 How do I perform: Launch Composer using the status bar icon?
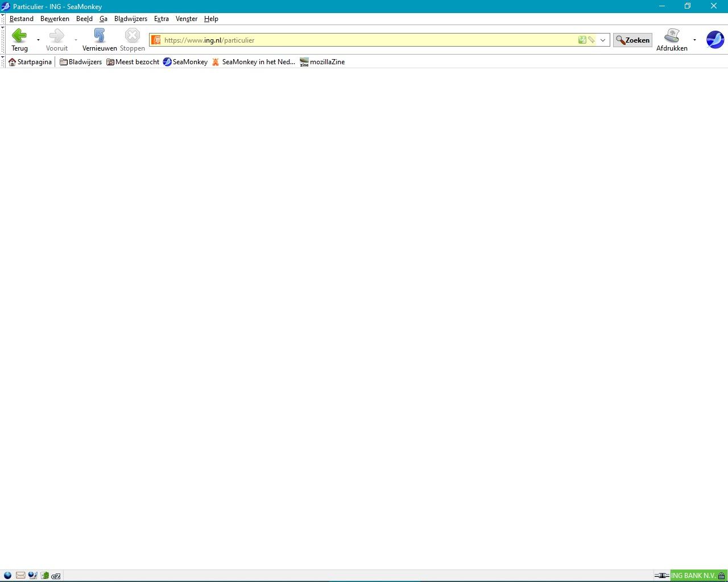(x=32, y=575)
